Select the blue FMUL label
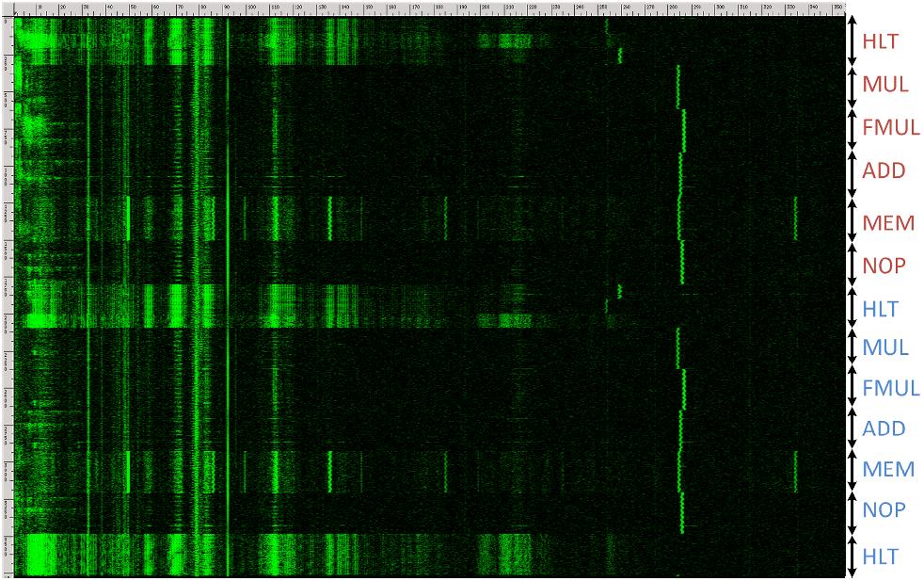This screenshot has height=581, width=924. point(890,388)
